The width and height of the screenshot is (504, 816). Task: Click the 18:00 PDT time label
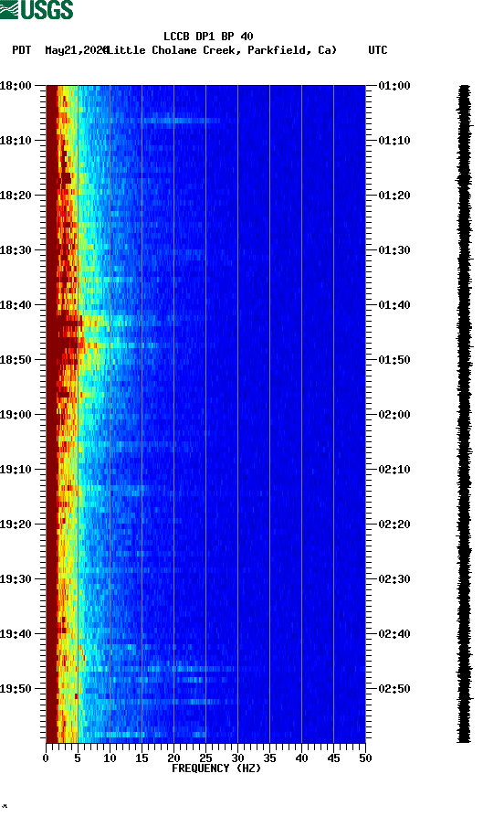click(x=16, y=85)
